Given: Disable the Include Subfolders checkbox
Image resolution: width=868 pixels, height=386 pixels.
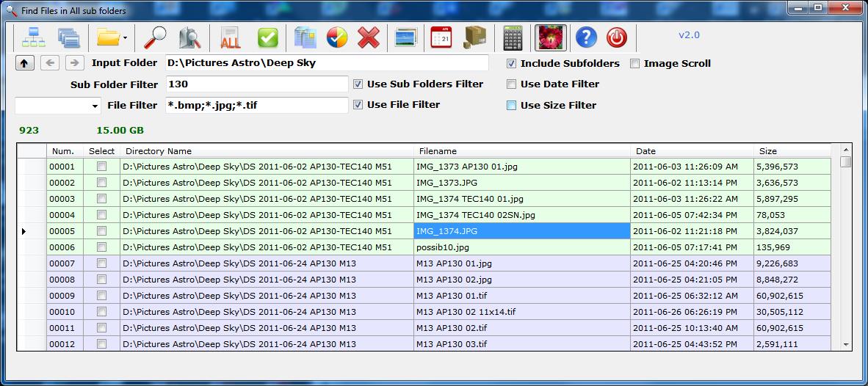Looking at the screenshot, I should pos(512,64).
